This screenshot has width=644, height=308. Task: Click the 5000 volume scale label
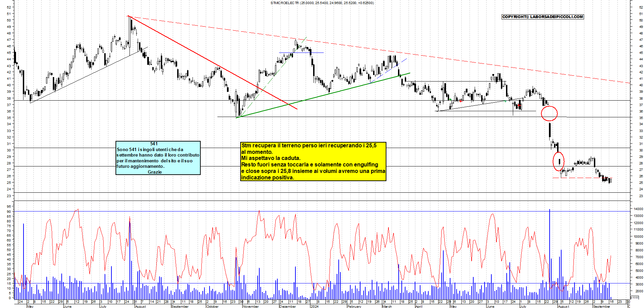(639, 270)
